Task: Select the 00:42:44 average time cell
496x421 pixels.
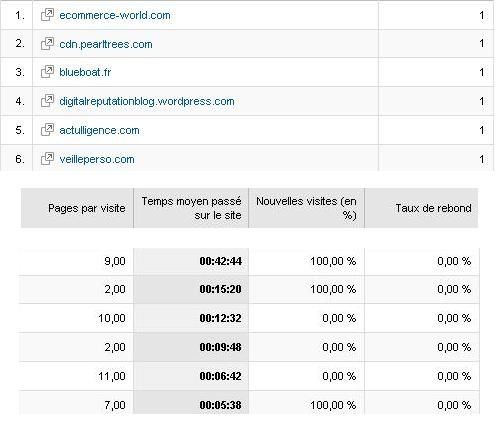Action: tap(191, 261)
